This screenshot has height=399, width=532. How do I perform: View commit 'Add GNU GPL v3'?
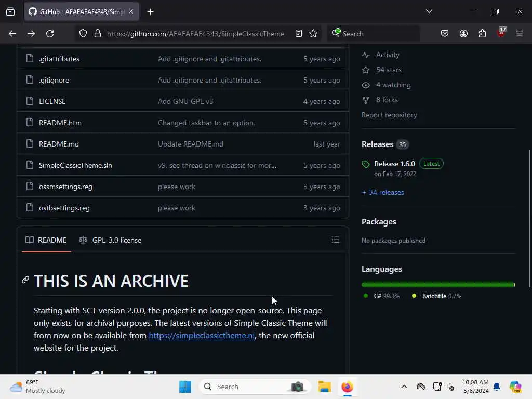(x=185, y=101)
